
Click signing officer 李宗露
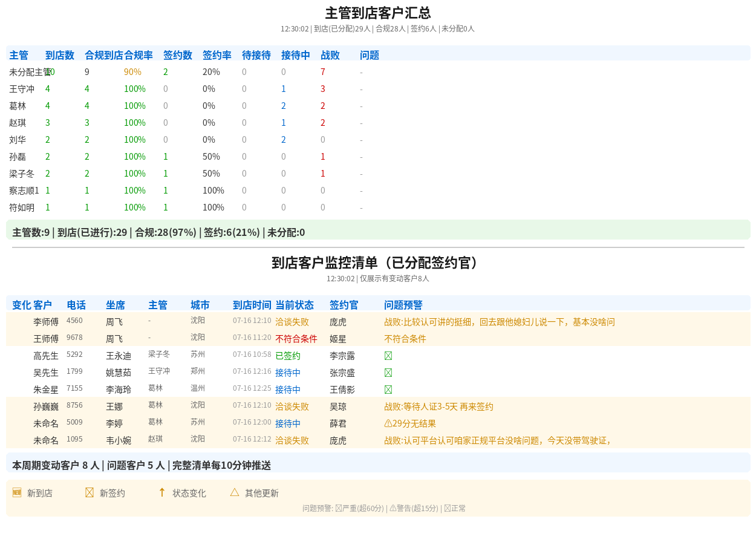[x=342, y=356]
